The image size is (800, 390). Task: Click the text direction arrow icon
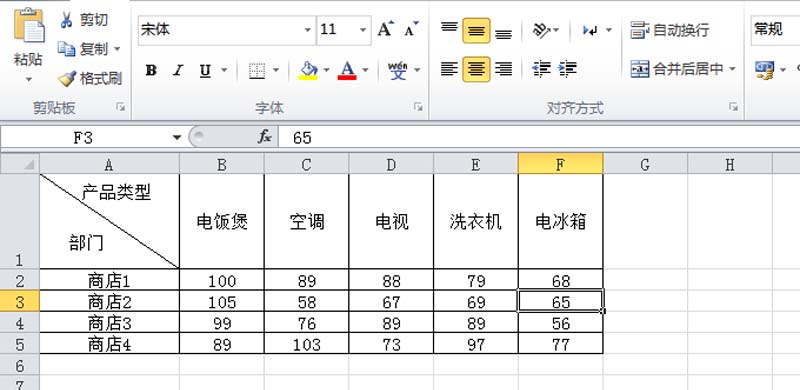point(590,30)
